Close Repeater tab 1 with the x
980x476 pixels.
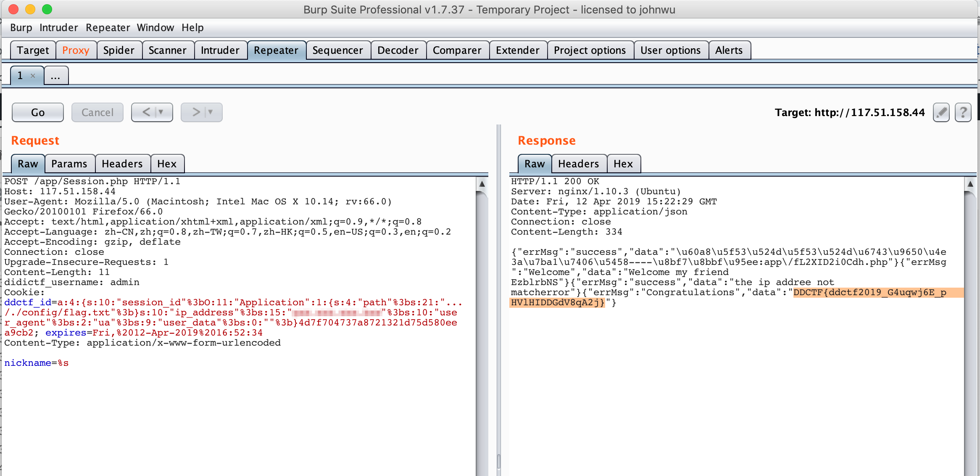coord(33,76)
